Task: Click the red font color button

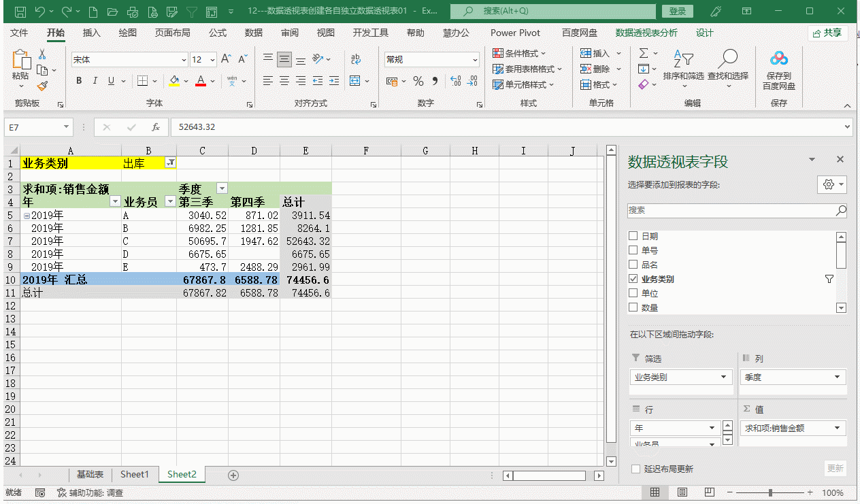Action: [x=201, y=81]
